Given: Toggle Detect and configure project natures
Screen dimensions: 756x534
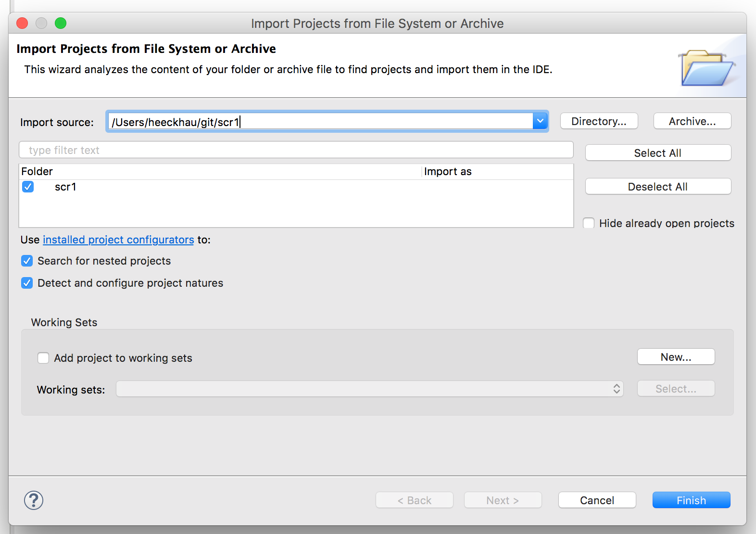Looking at the screenshot, I should pos(27,283).
